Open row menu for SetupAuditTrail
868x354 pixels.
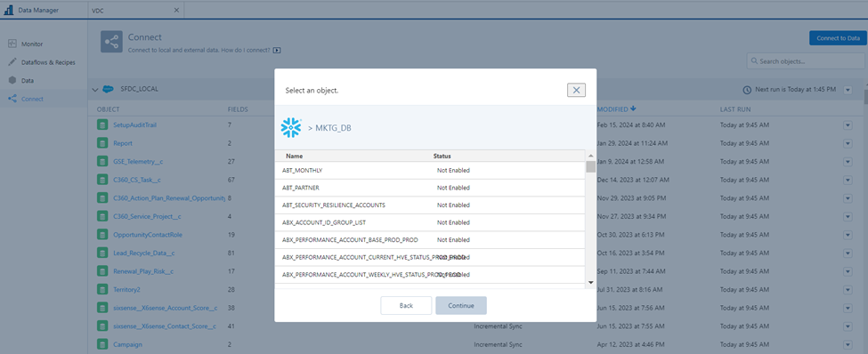848,125
